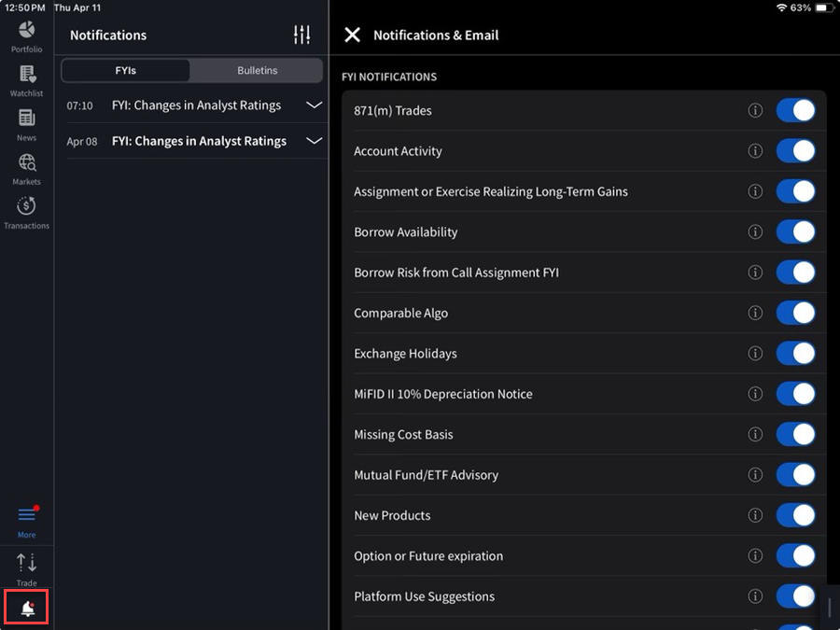Close the Notifications & Email panel

(x=352, y=35)
